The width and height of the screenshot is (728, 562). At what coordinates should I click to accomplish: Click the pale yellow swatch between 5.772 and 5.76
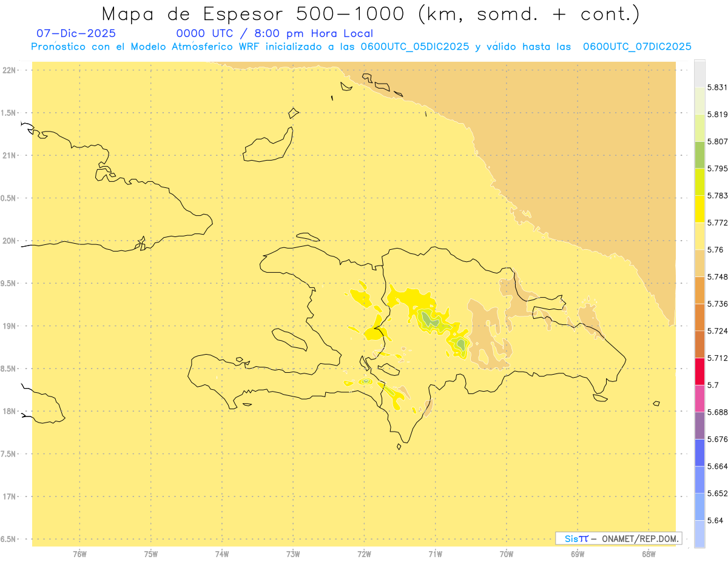click(699, 236)
